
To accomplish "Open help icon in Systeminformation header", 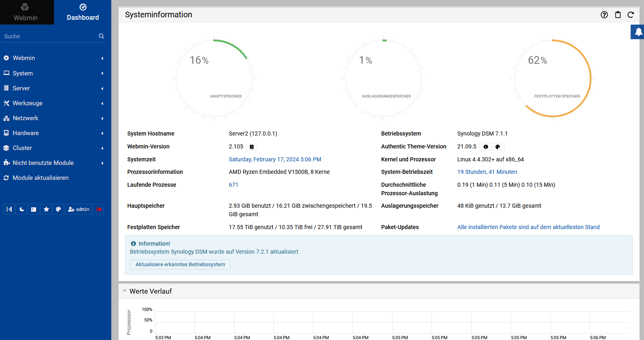I will click(x=604, y=15).
